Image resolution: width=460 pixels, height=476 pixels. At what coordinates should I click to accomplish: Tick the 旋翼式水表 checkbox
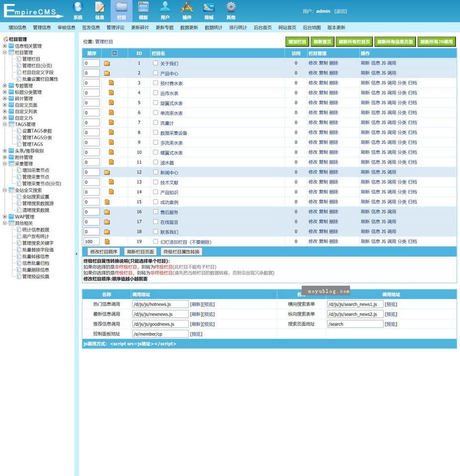point(155,103)
